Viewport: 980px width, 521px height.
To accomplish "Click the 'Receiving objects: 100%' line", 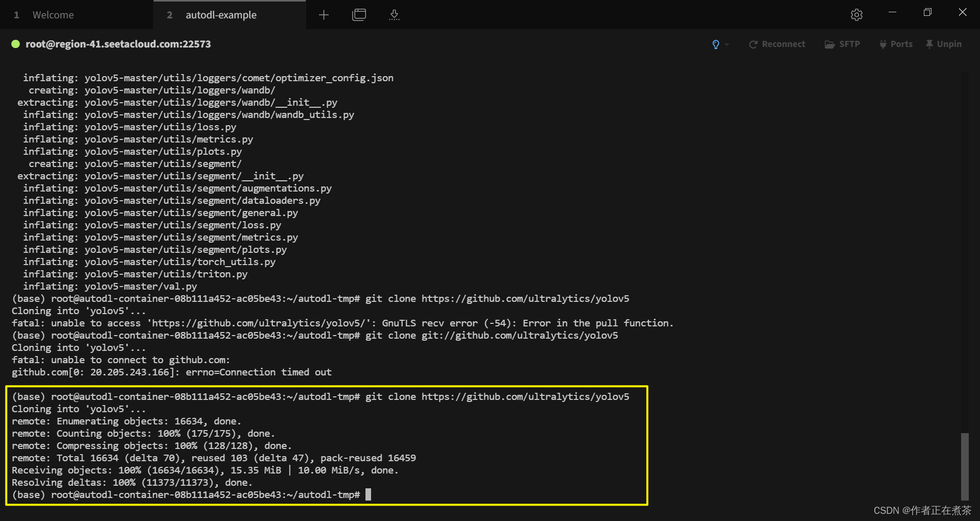I will click(x=205, y=470).
